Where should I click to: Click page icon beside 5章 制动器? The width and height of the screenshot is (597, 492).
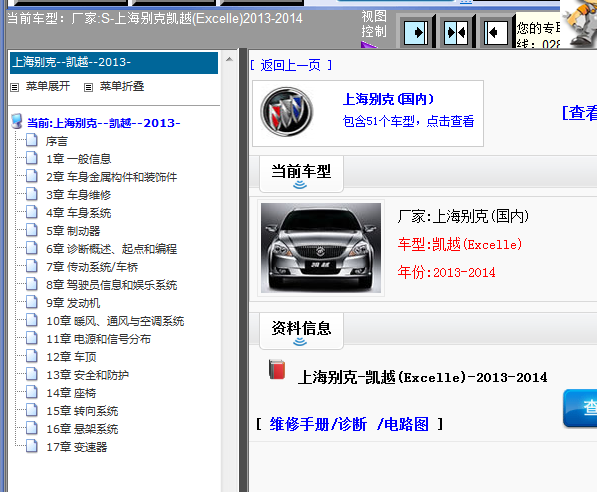pos(32,230)
